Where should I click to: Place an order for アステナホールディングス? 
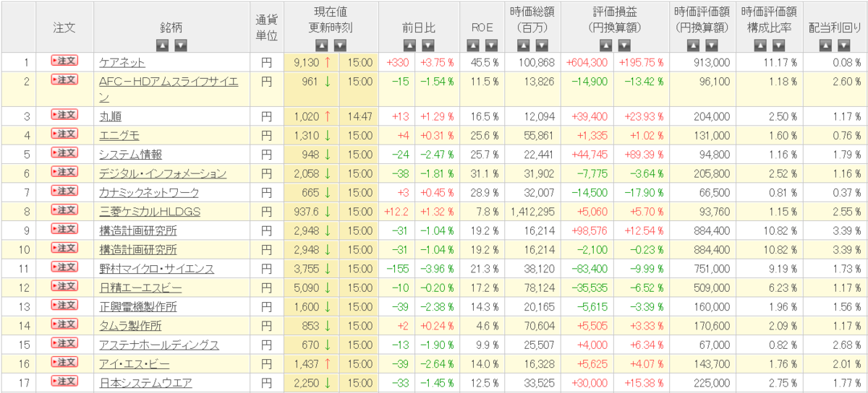point(64,343)
